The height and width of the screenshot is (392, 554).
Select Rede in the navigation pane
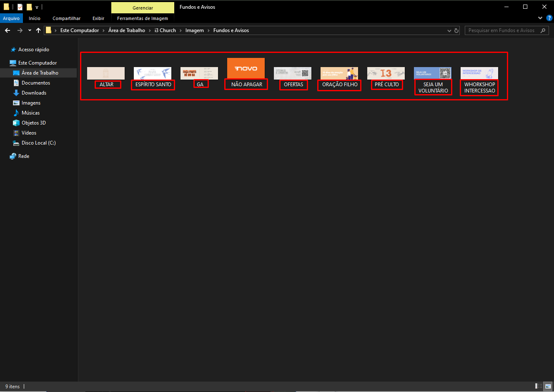pos(24,156)
